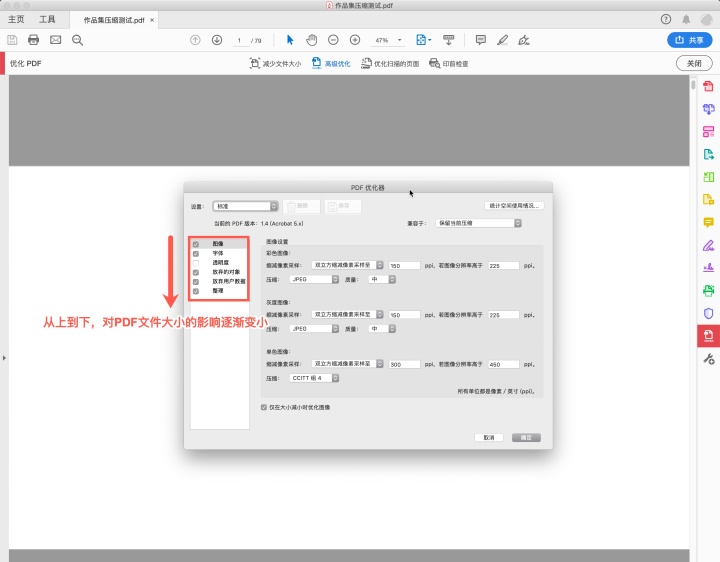Click the highlighted Optimize PDF sidebar tool

[709, 336]
